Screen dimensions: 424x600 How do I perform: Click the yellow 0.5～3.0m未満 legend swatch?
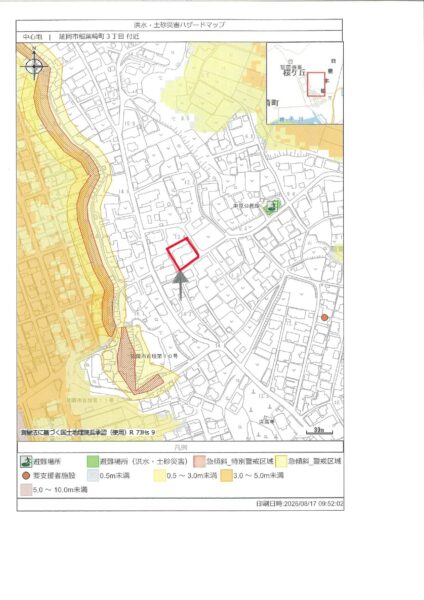pyautogui.click(x=159, y=476)
